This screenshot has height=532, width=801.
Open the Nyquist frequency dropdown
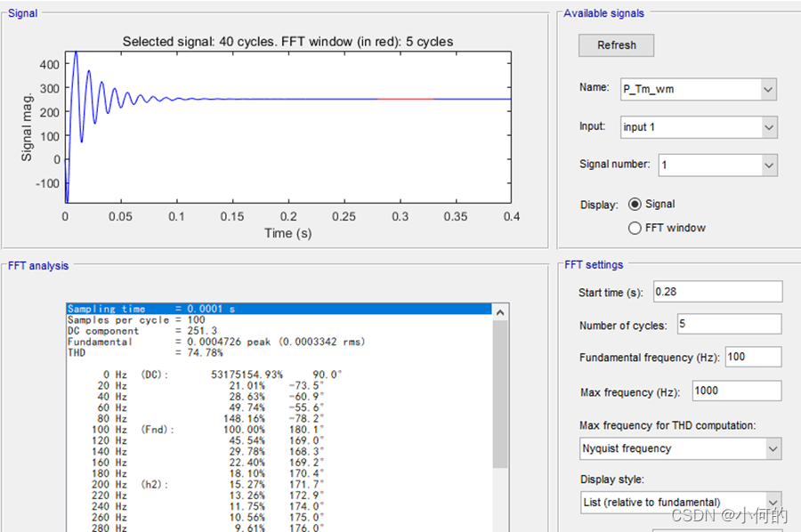click(x=681, y=448)
